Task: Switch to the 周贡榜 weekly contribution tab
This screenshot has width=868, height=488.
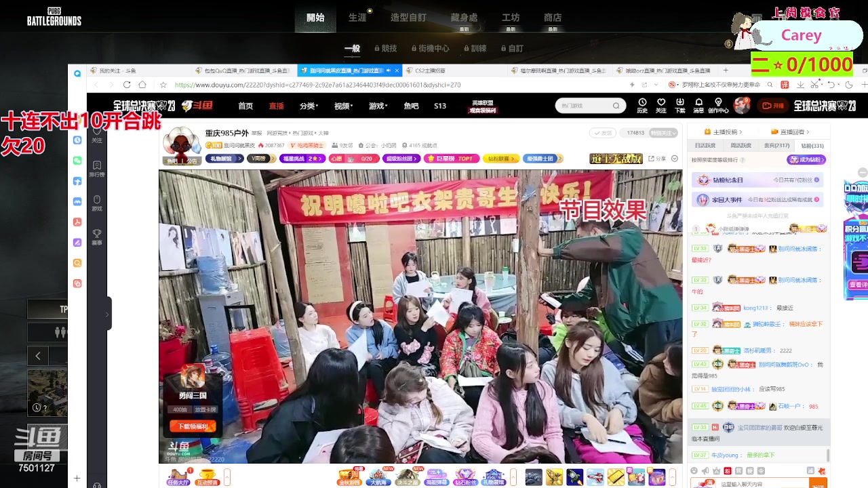Action: pyautogui.click(x=741, y=145)
